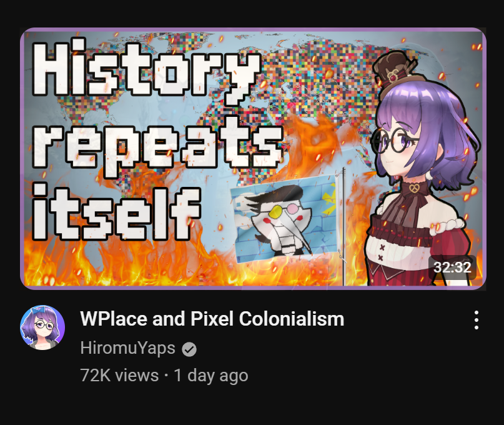The image size is (504, 425).
Task: Click the 32:32 duration badge
Action: [x=452, y=267]
